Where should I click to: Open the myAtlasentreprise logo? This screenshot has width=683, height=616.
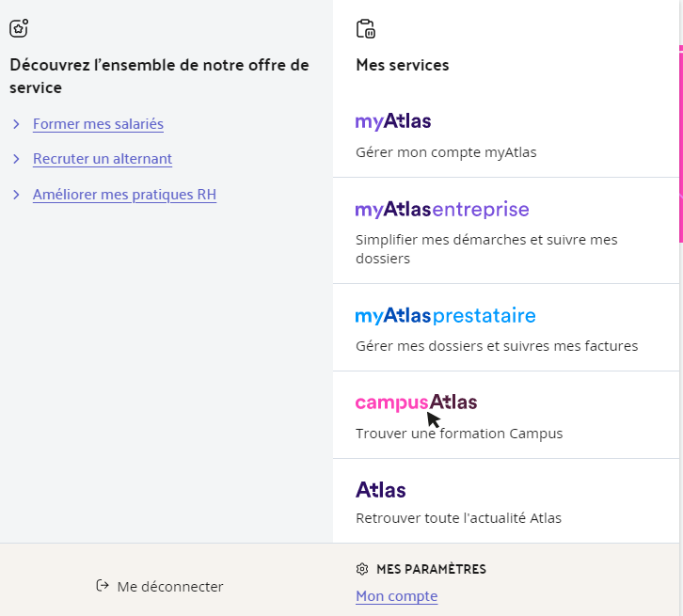coord(442,210)
